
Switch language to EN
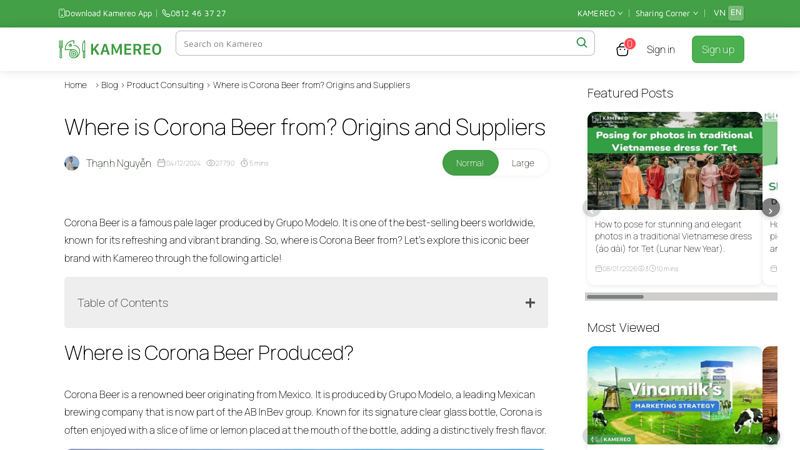(x=736, y=13)
